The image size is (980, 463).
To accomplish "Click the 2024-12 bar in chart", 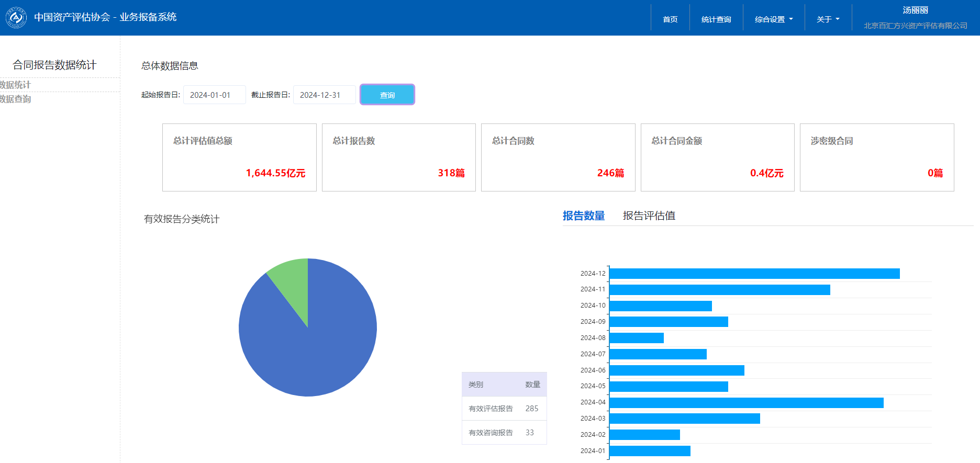I will coord(754,274).
